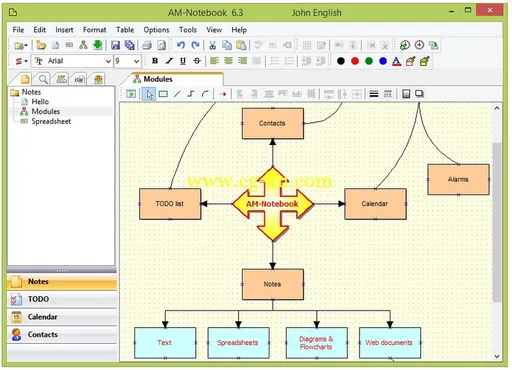Choose the black color swatch
Viewport: 512px width, 370px height.
(341, 61)
